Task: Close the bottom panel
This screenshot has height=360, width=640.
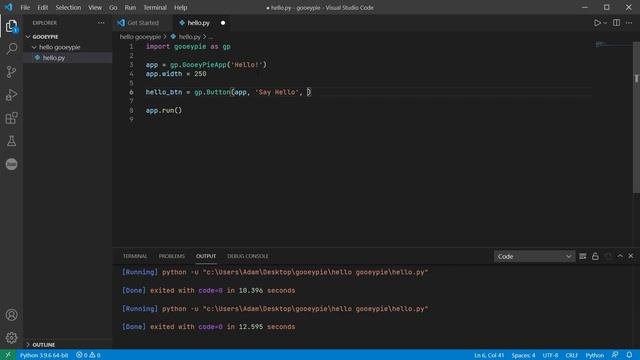Action: [631, 256]
